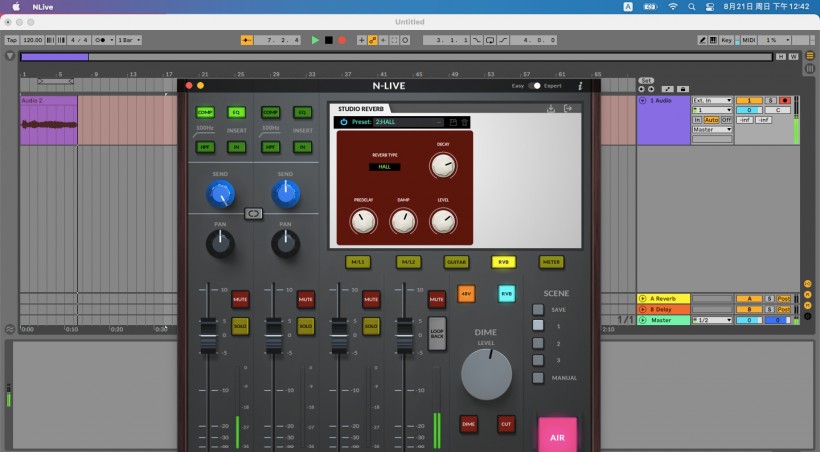Viewport: 820px width, 452px height.
Task: Open the reverb Preset dropdown 2:HALL
Action: coord(408,122)
